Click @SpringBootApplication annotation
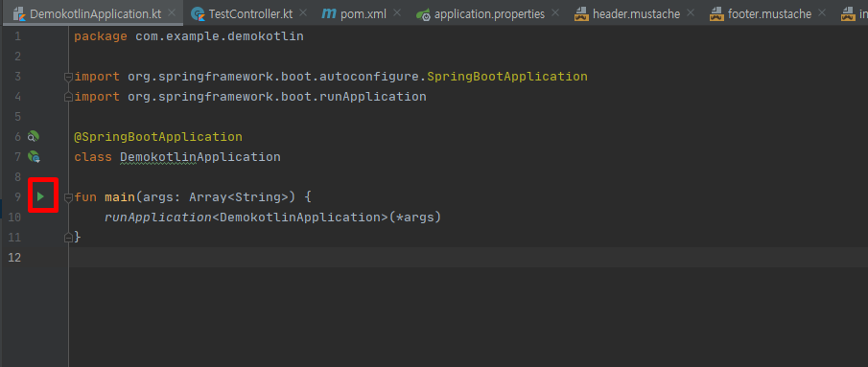The height and width of the screenshot is (367, 868). coord(158,136)
